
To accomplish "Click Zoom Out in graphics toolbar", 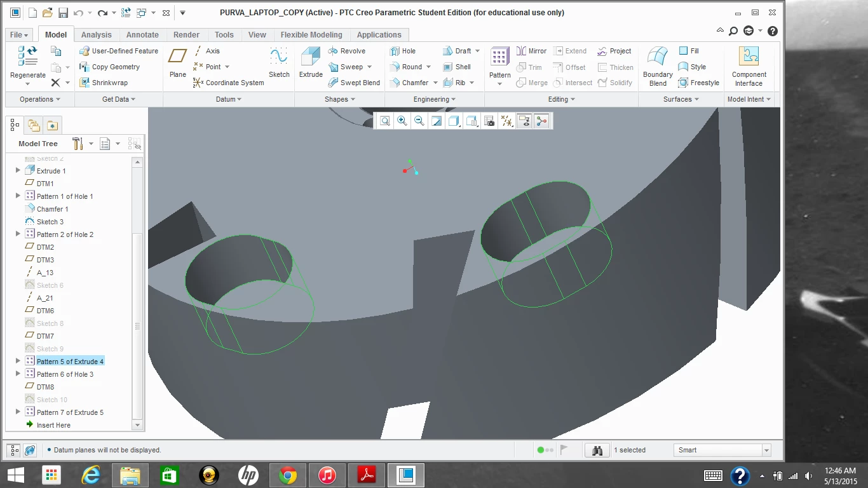I will (x=419, y=121).
